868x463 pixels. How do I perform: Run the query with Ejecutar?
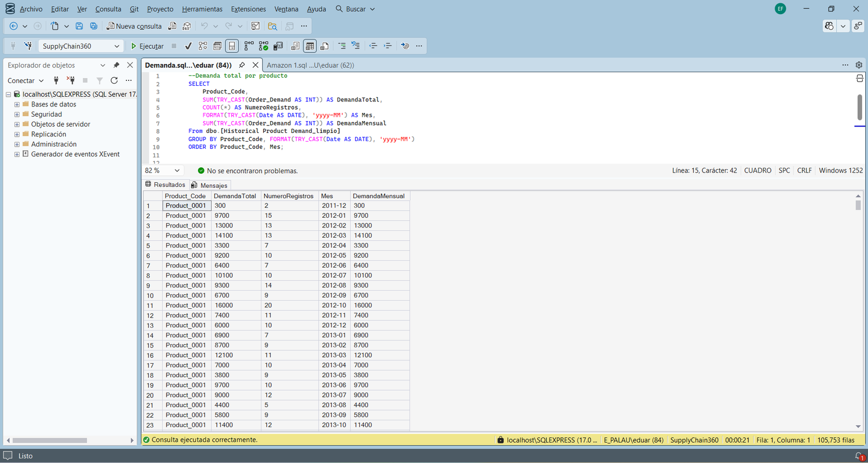click(x=147, y=46)
